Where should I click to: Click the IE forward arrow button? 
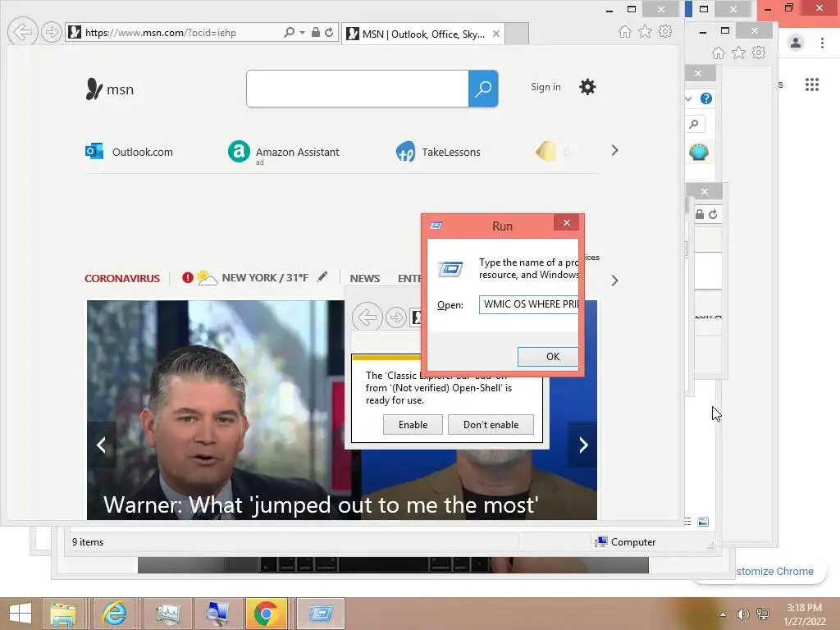52,33
